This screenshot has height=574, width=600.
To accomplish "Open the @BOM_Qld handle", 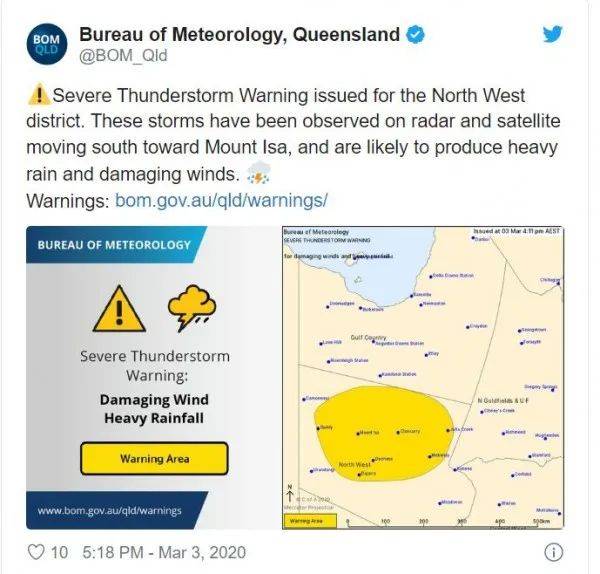I will [x=123, y=56].
